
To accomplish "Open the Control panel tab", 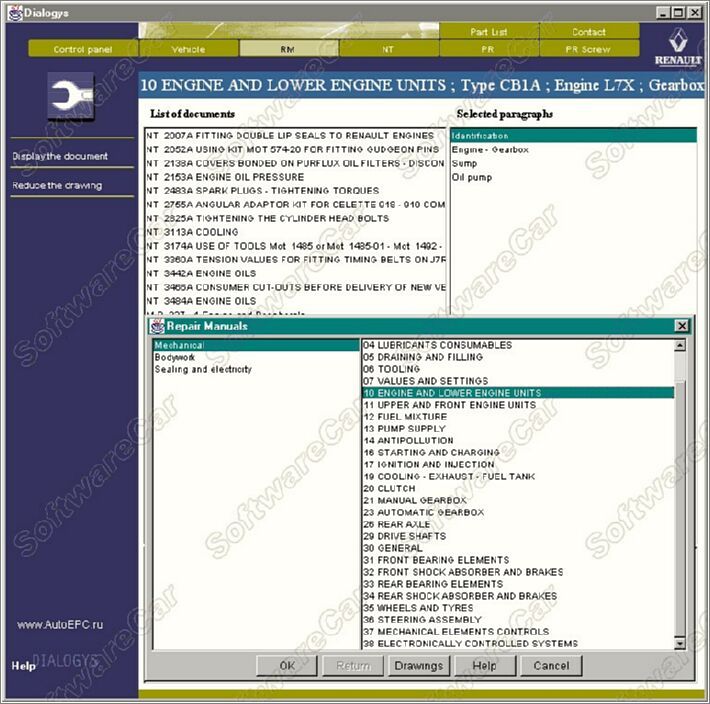I will coord(82,48).
